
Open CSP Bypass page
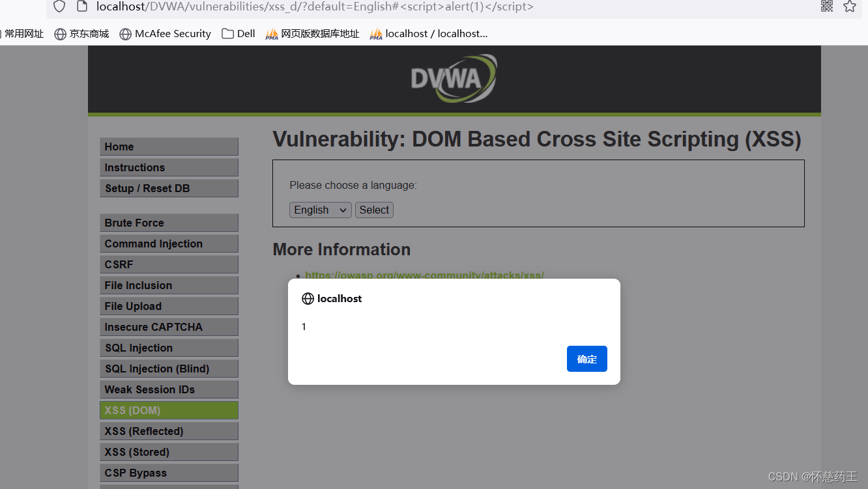pos(169,473)
